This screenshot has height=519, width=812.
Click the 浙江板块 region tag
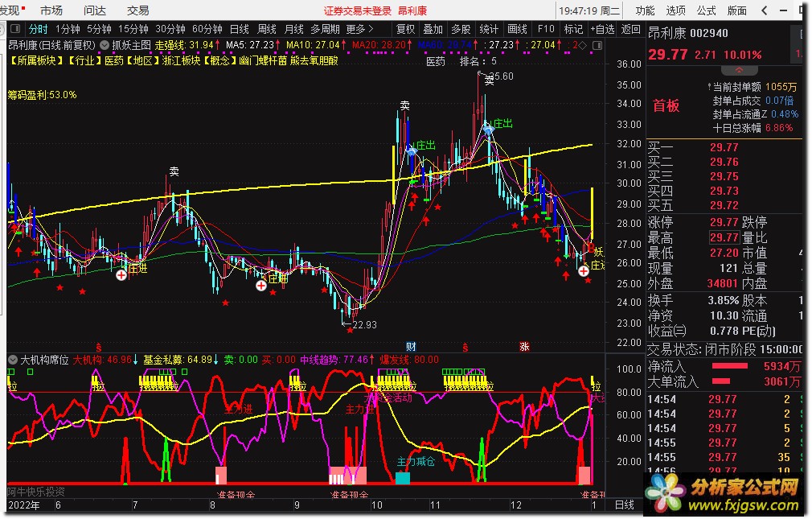pyautogui.click(x=181, y=60)
